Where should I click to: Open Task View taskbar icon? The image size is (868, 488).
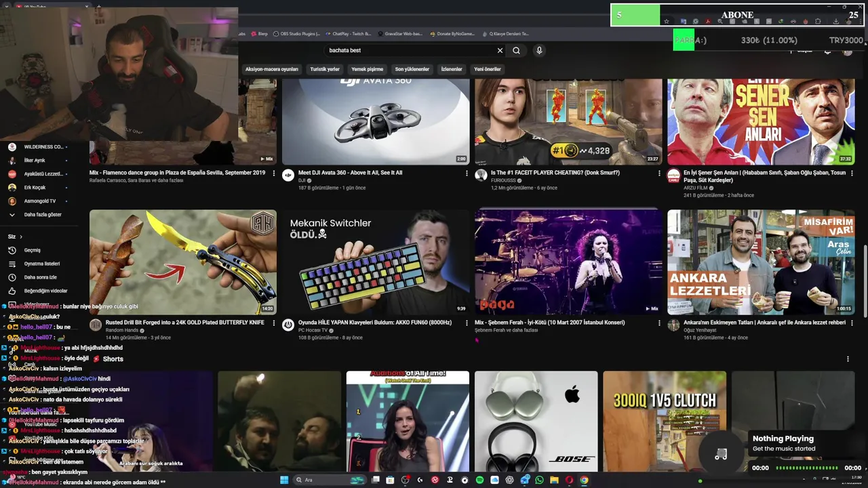coord(375,480)
